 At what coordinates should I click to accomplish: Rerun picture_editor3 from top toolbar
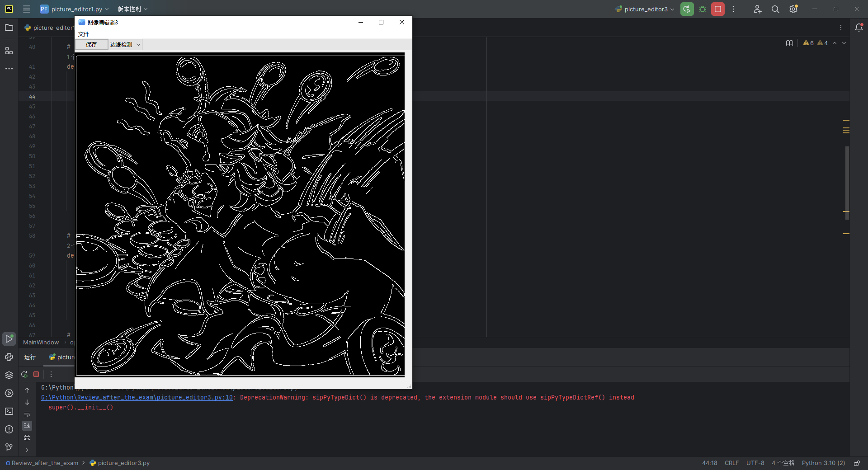pos(687,9)
